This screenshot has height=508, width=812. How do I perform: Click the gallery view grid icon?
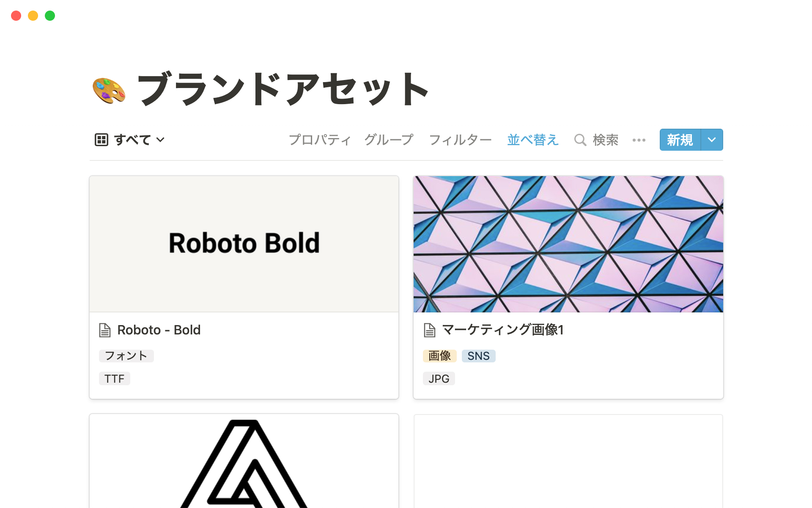click(101, 140)
